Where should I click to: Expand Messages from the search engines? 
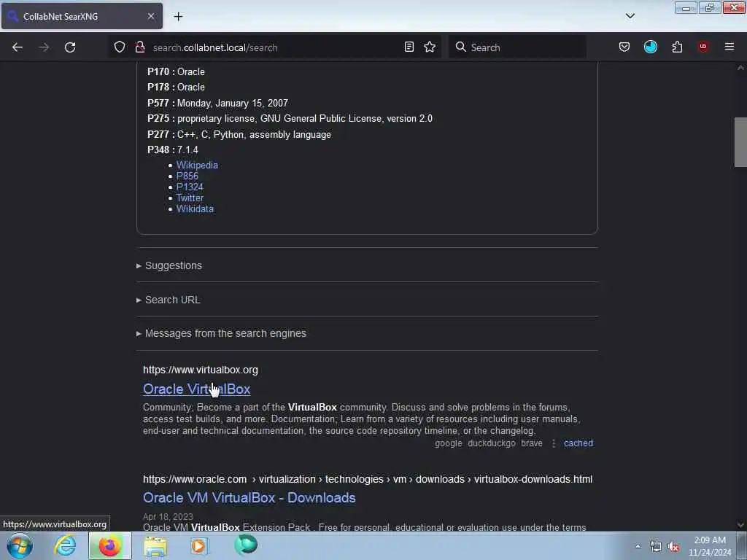tap(221, 333)
